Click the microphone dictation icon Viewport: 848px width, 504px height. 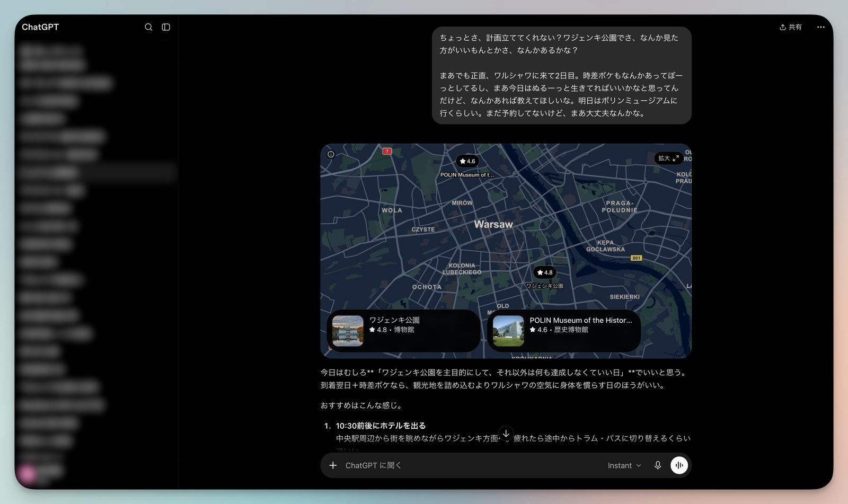pos(658,465)
